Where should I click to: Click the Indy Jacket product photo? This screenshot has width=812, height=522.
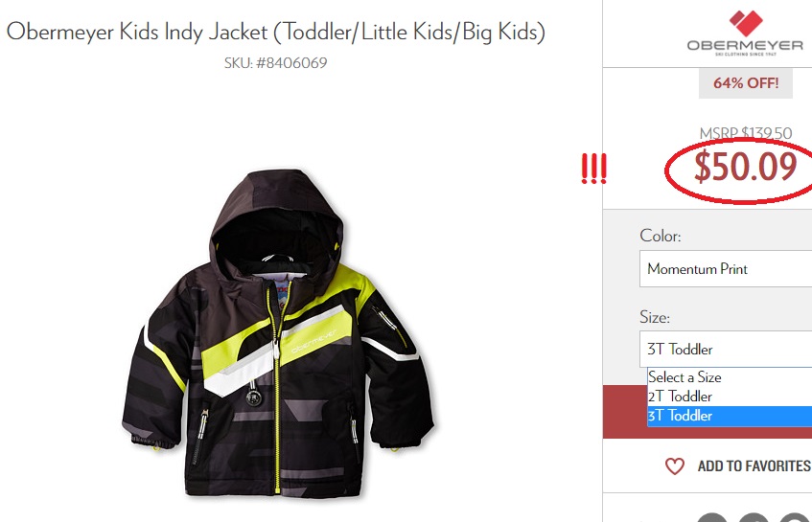(279, 332)
